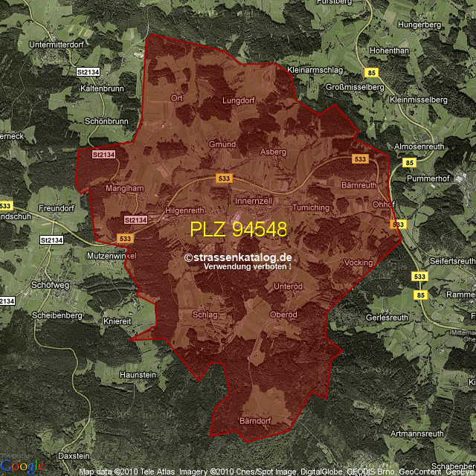Click the Tumiching place label
The width and height of the screenshot is (476, 476).
click(x=311, y=208)
